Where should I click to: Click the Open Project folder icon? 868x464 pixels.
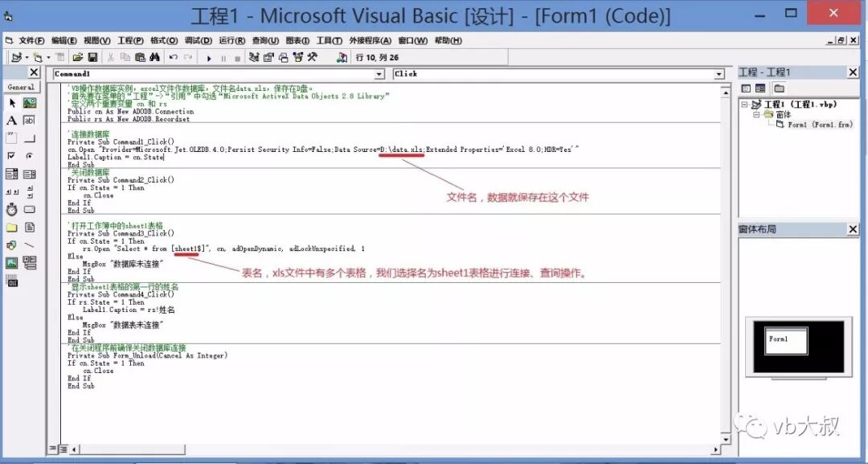77,57
